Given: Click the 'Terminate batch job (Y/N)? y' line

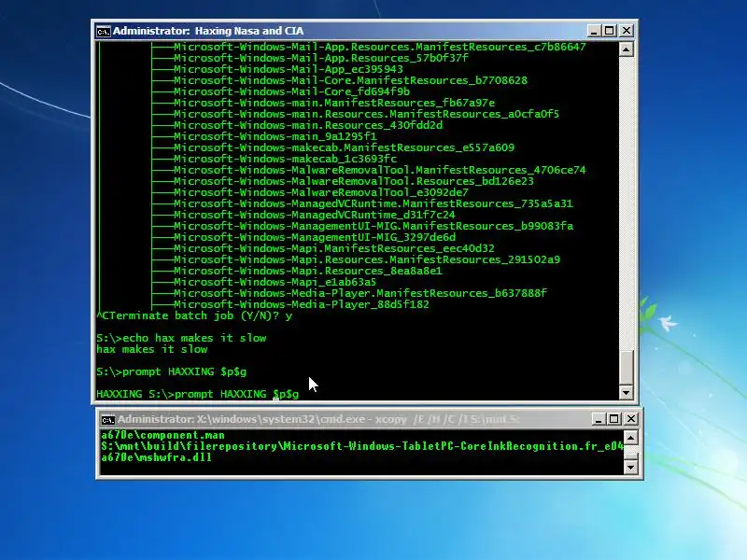Looking at the screenshot, I should click(x=194, y=315).
